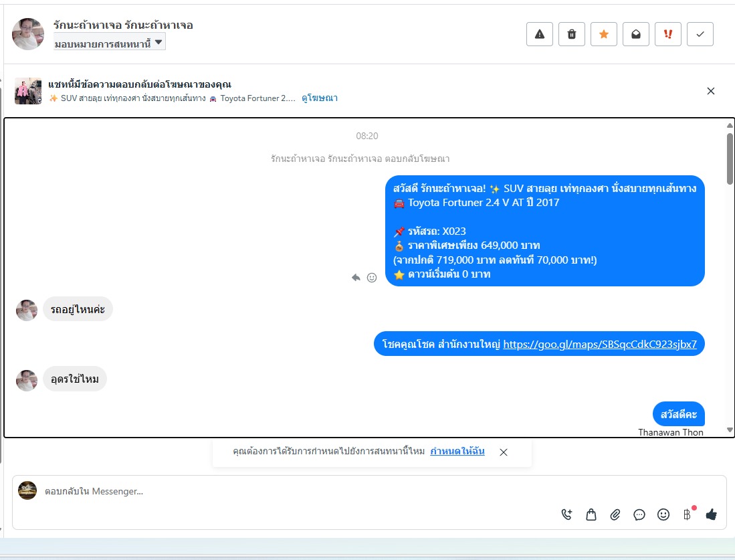The height and width of the screenshot is (560, 735).
Task: Click กำหนดให้ฉัน assign to me link
Action: click(x=457, y=451)
